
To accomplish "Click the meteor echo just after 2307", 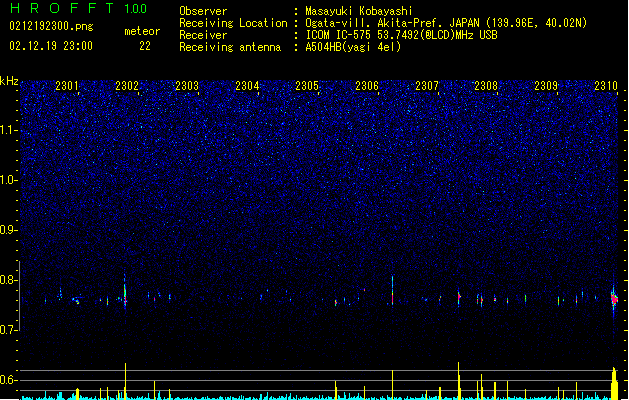I will pos(459,298).
